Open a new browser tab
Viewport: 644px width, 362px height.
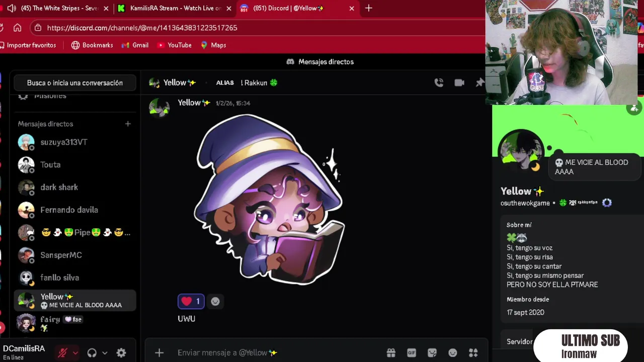click(369, 8)
